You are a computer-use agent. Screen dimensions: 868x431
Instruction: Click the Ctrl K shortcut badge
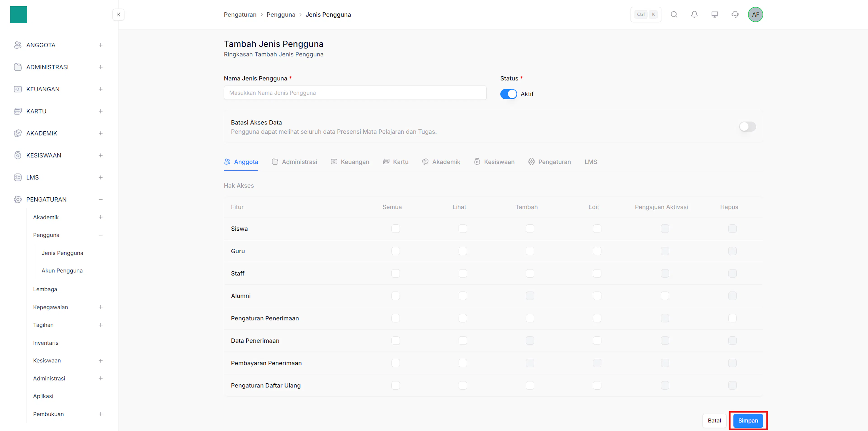(646, 14)
